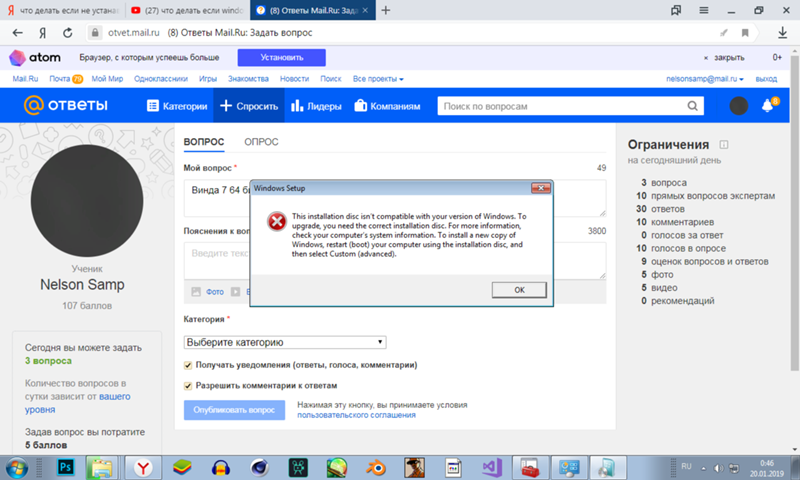
Task: Show hidden tray icons arrow
Action: click(704, 468)
